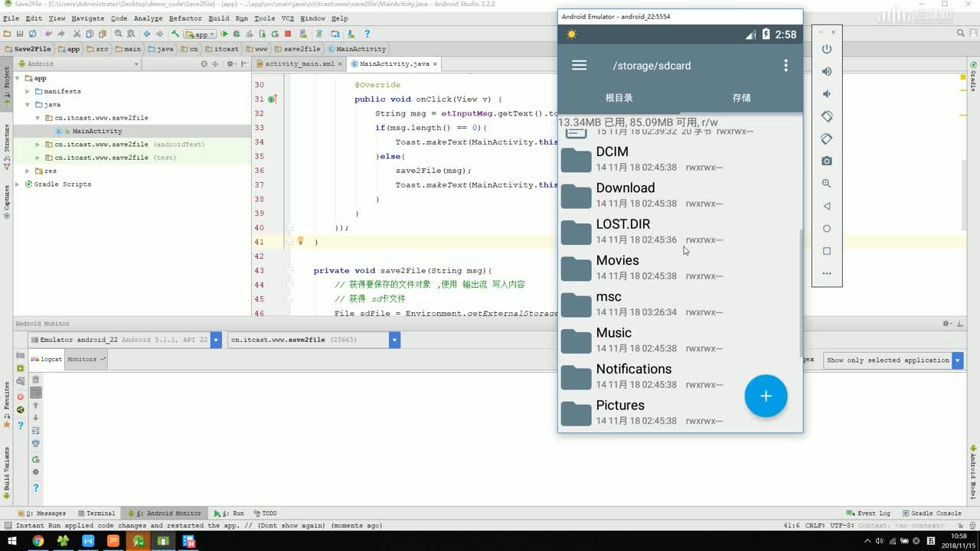Screen dimensions: 980x551
Task: Click the logcat settings gear icon
Action: point(35,472)
